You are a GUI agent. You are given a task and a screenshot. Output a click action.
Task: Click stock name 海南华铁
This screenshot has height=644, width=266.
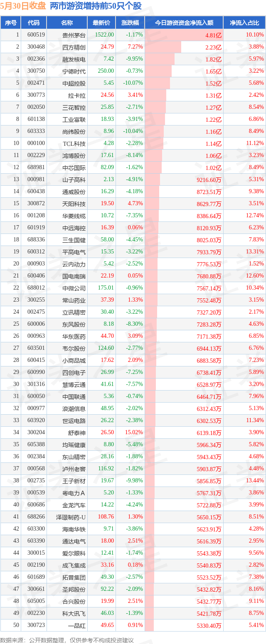74,529
